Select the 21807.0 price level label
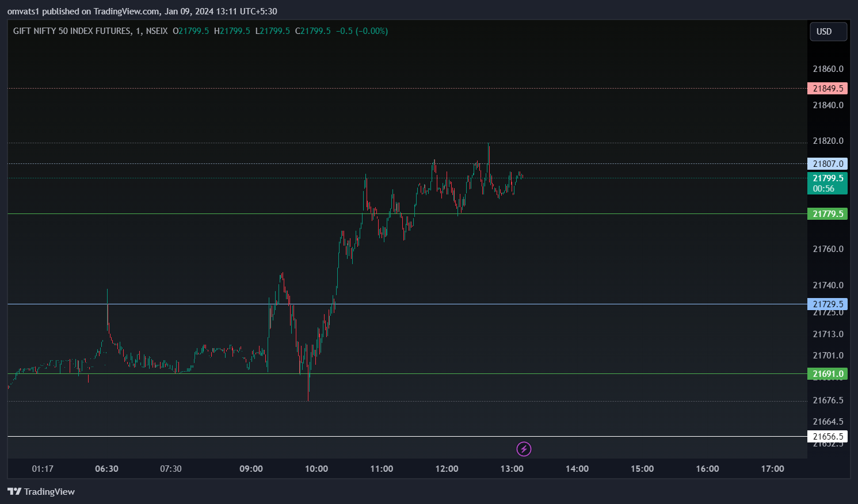 (x=828, y=164)
